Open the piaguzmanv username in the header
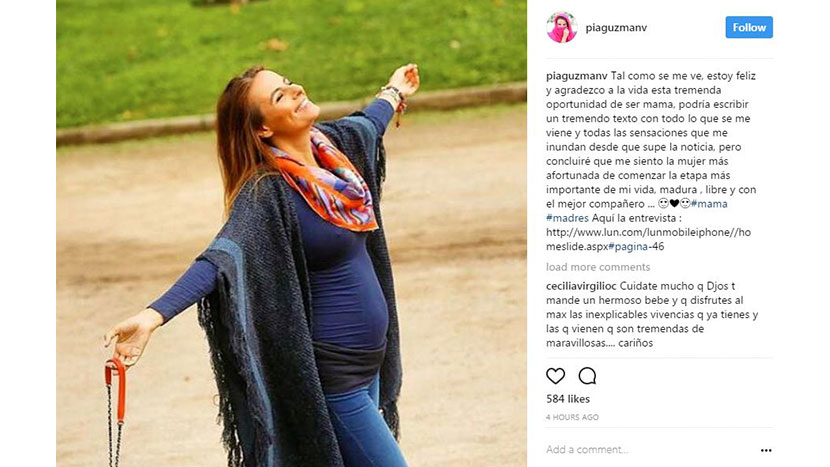This screenshot has width=830, height=467. 616,28
